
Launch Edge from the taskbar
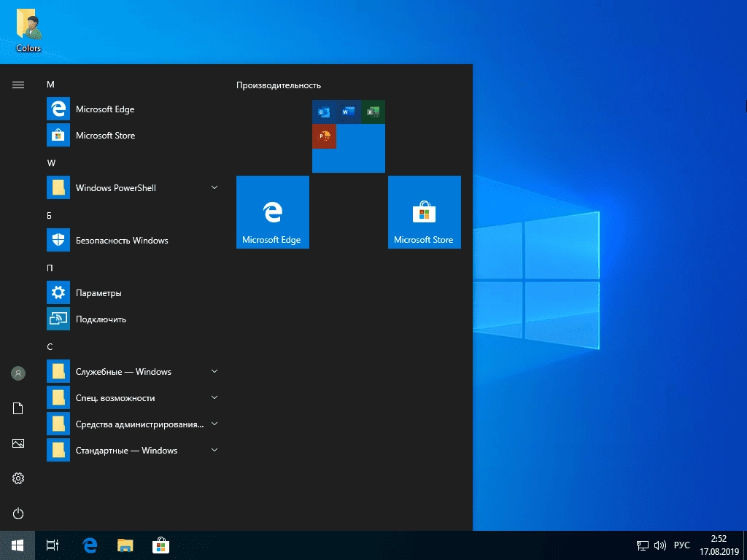(90, 545)
